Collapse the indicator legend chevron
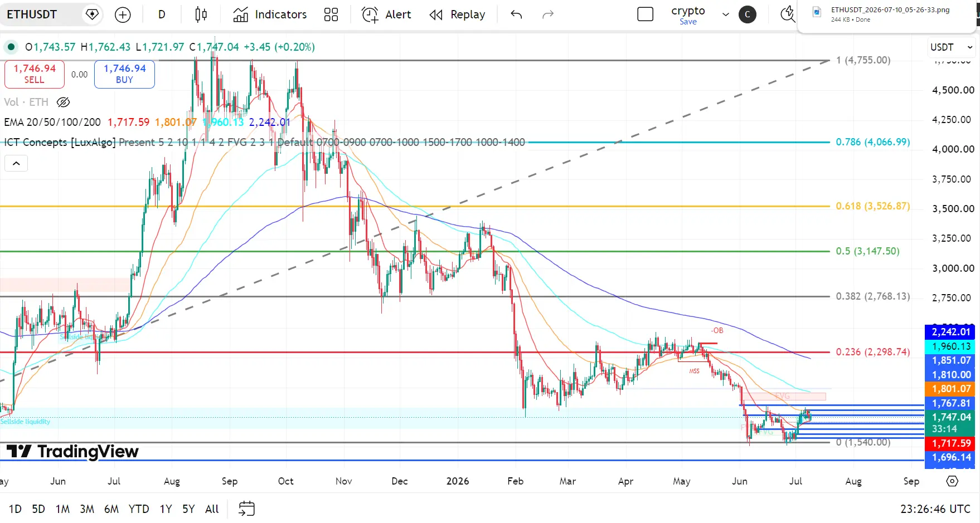 click(16, 163)
